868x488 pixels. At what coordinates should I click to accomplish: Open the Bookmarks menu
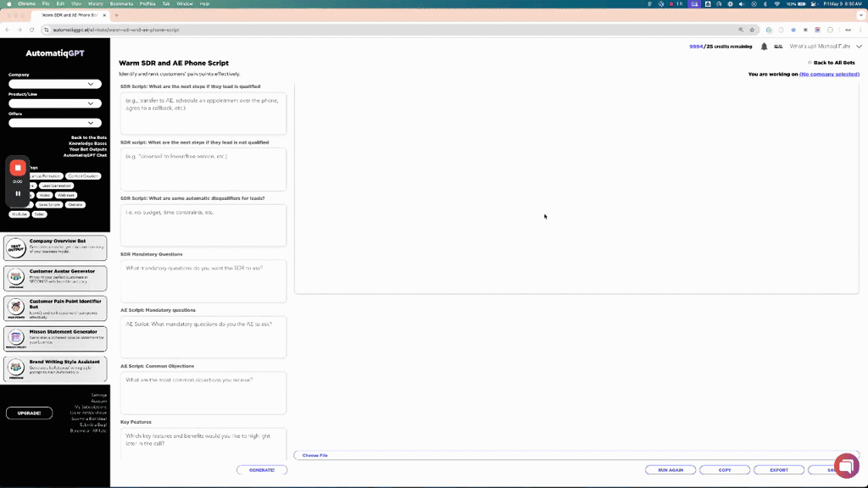coord(120,3)
